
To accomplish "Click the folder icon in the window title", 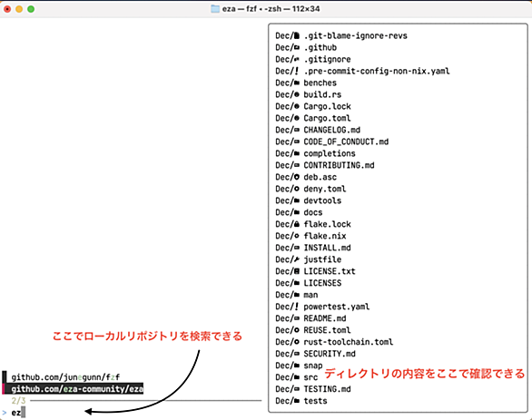I will (x=215, y=9).
